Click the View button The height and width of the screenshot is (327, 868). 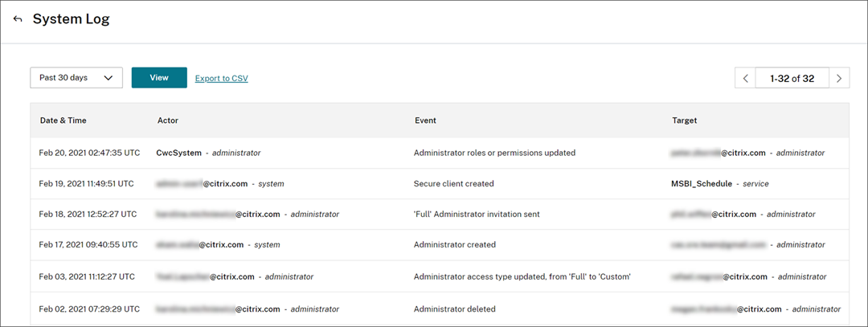coord(159,78)
